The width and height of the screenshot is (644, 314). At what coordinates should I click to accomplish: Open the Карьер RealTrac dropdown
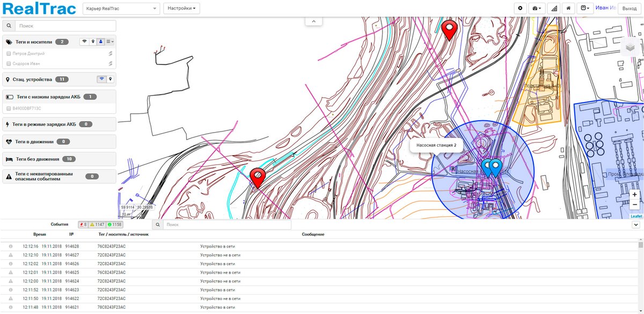(122, 9)
